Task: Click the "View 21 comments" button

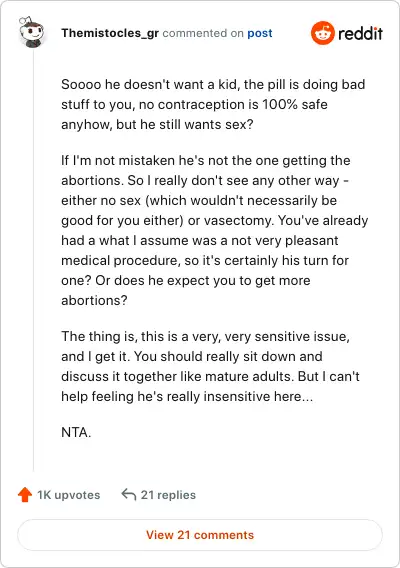Action: pos(200,535)
